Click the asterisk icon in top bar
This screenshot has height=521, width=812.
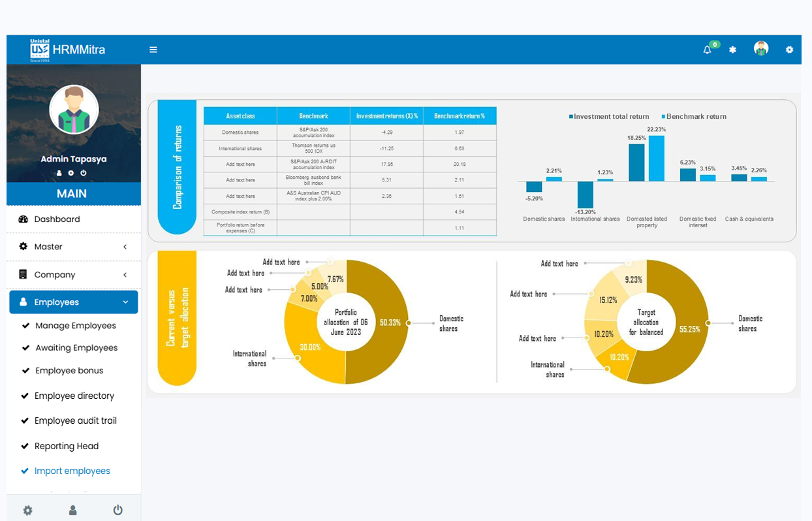point(732,50)
